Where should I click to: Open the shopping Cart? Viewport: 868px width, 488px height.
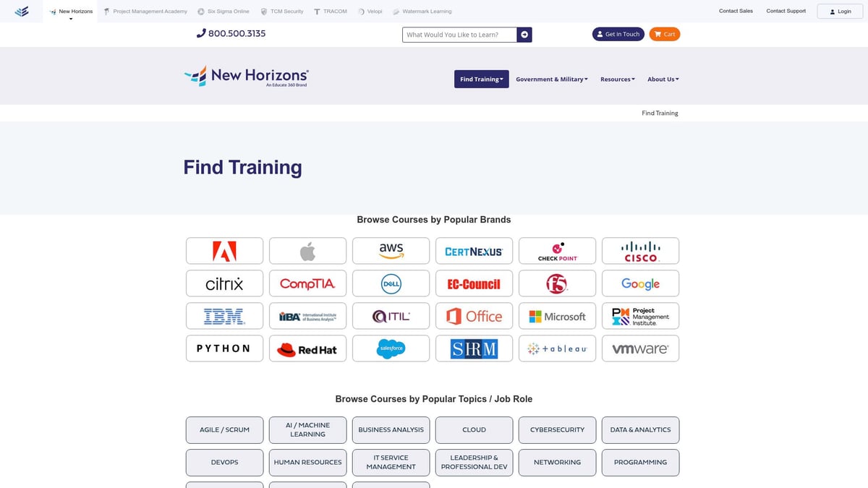coord(664,33)
